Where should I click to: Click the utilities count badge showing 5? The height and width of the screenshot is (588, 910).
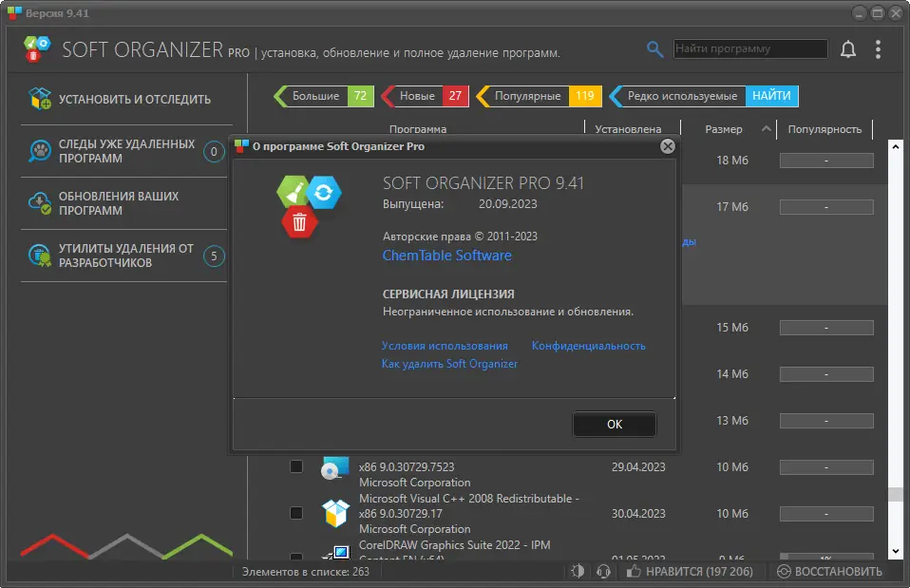point(214,256)
